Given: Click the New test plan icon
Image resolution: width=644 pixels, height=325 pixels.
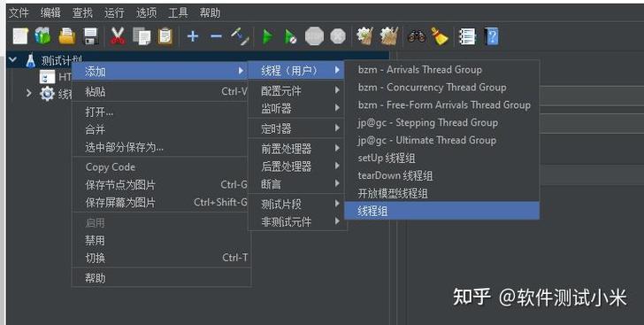Looking at the screenshot, I should point(20,36).
